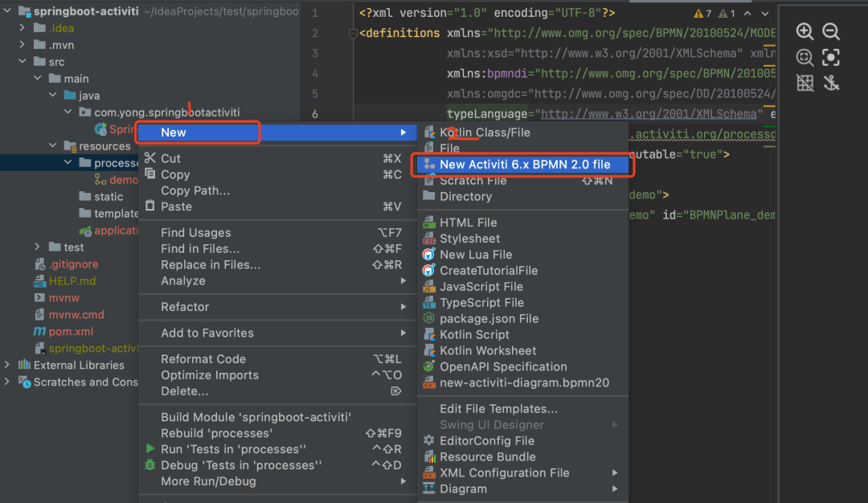868x503 pixels.
Task: Choose Resource Bundle entry
Action: point(522,457)
